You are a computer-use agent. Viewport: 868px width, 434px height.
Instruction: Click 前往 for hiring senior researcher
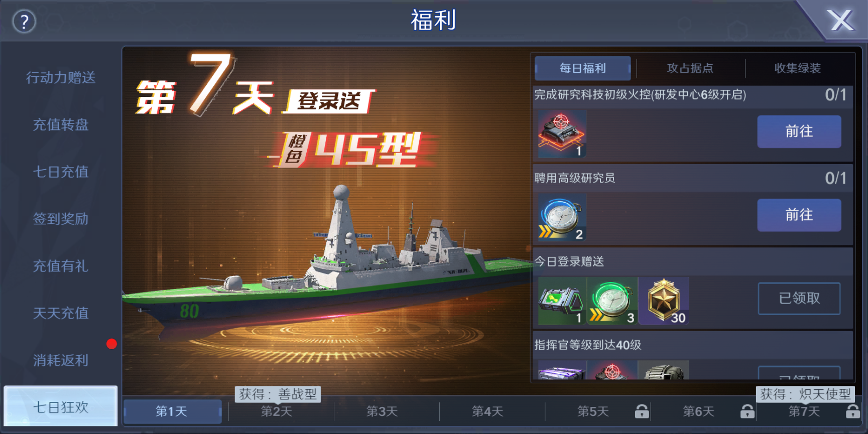pos(799,215)
